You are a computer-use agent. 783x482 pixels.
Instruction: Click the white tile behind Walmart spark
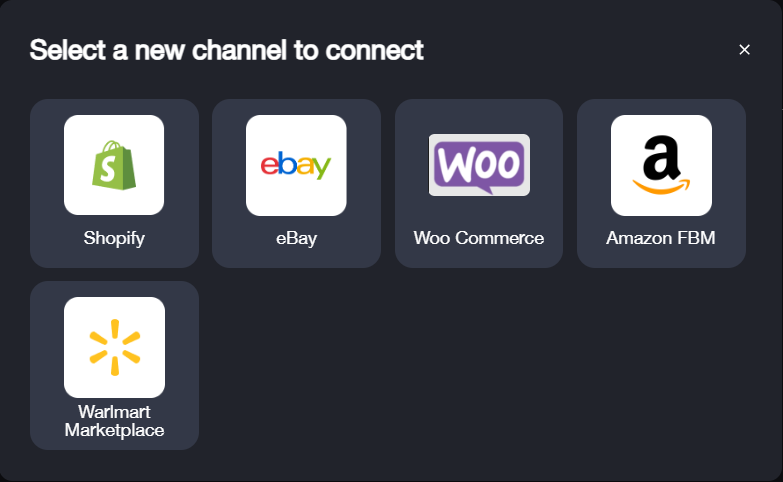(114, 348)
